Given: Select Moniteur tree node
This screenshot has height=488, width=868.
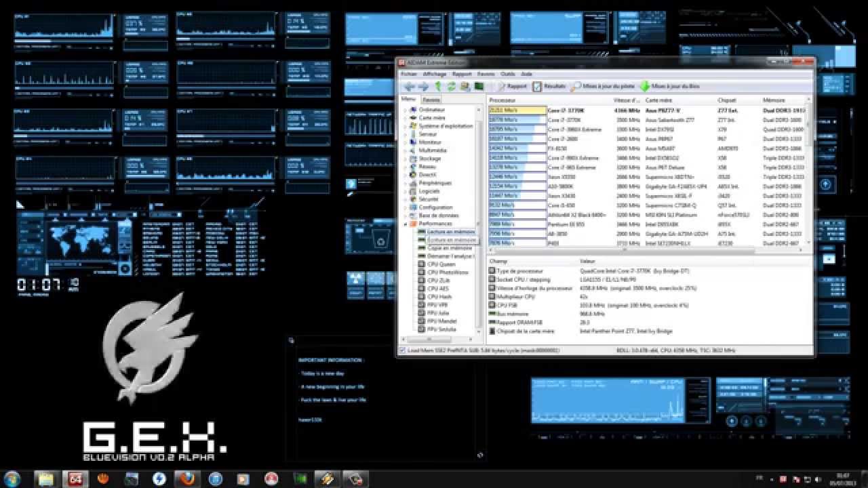Looking at the screenshot, I should point(430,142).
